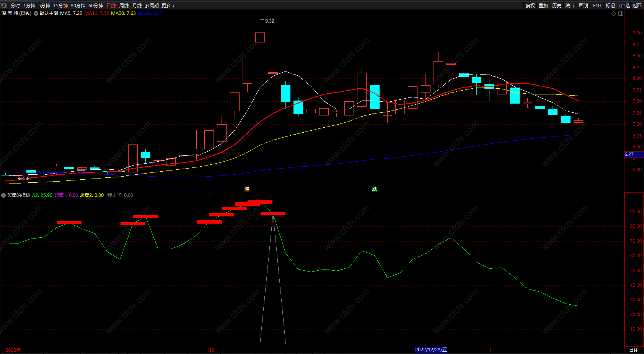Click the diamond marker icon above price axis
The width and height of the screenshot is (644, 354).
click(x=614, y=13)
